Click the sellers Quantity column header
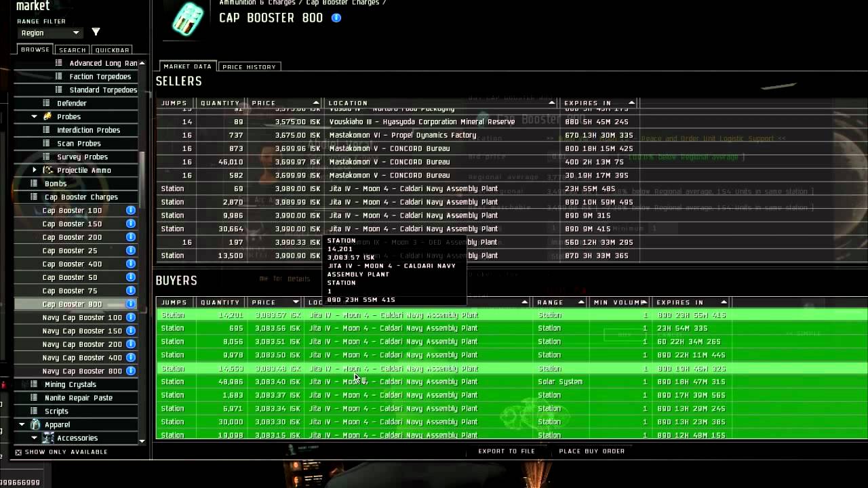The image size is (868, 488). 220,103
